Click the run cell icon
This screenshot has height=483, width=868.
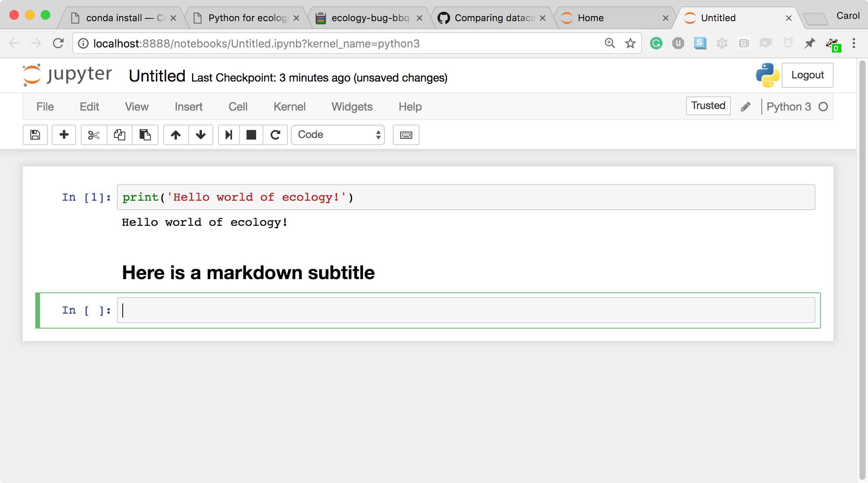pyautogui.click(x=228, y=134)
